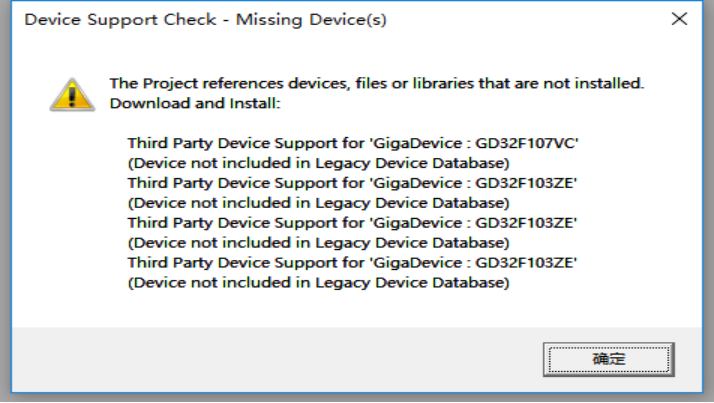Click the 'Project references devices' message line
This screenshot has height=403, width=714.
click(x=377, y=83)
